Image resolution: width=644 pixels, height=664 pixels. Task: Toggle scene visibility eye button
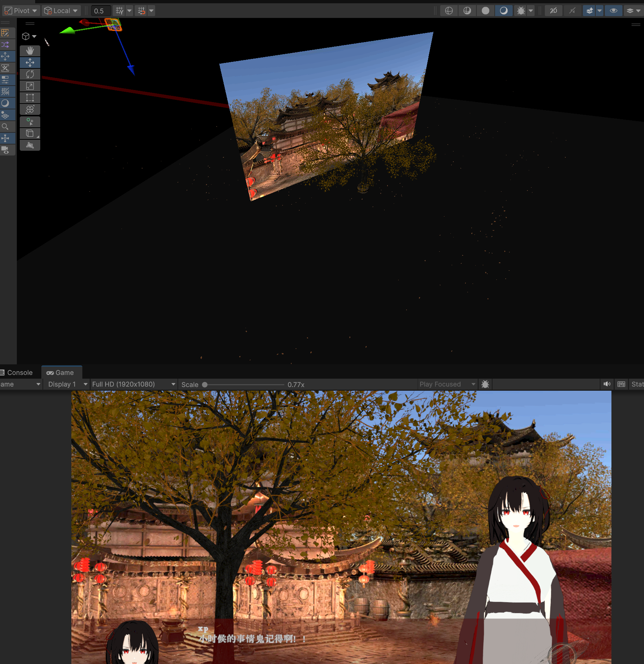[614, 11]
